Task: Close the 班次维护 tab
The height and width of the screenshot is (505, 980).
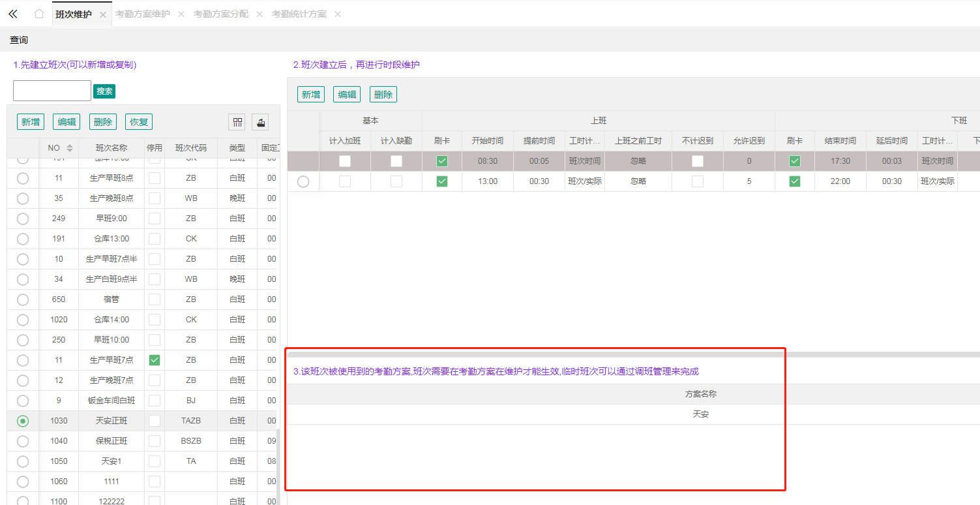Action: [x=103, y=14]
